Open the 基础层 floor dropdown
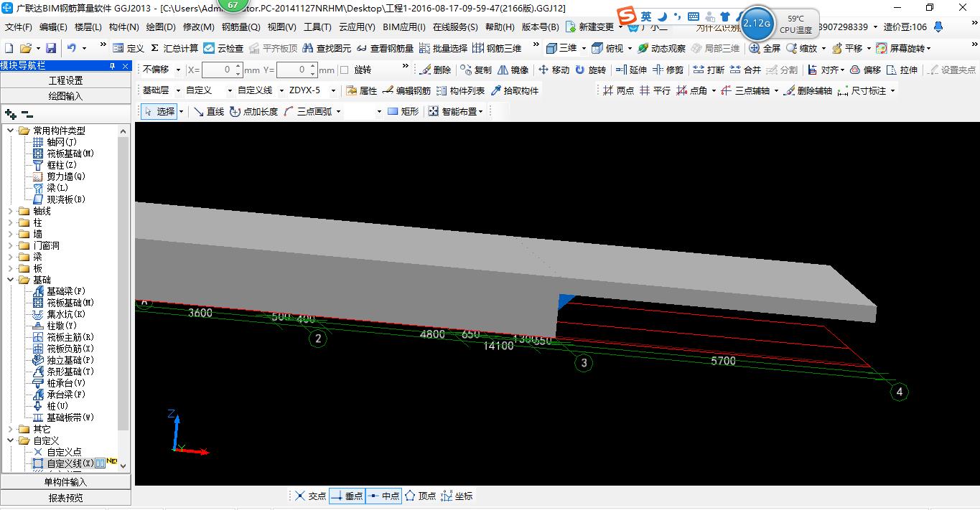980x510 pixels. tap(179, 90)
